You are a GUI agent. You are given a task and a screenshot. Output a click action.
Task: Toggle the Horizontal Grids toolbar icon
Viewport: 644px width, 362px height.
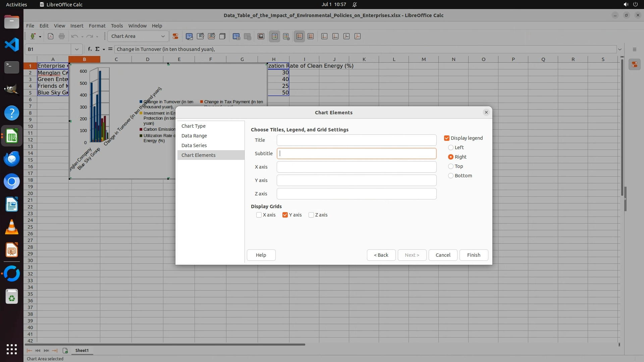300,36
